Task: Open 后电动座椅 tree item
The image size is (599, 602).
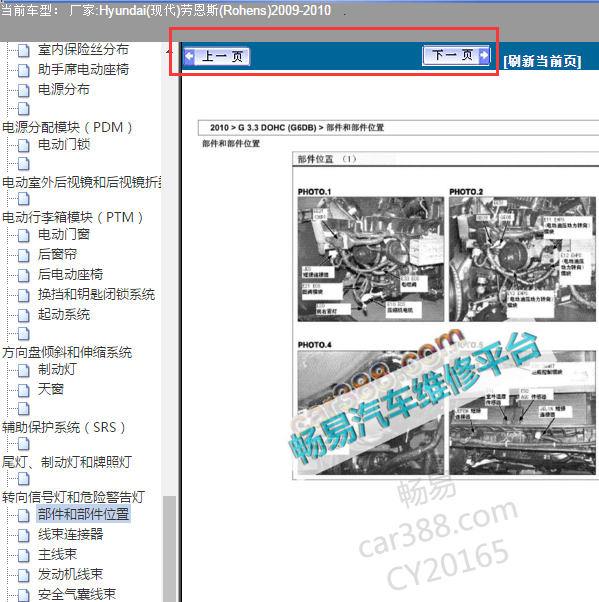Action: coord(70,274)
